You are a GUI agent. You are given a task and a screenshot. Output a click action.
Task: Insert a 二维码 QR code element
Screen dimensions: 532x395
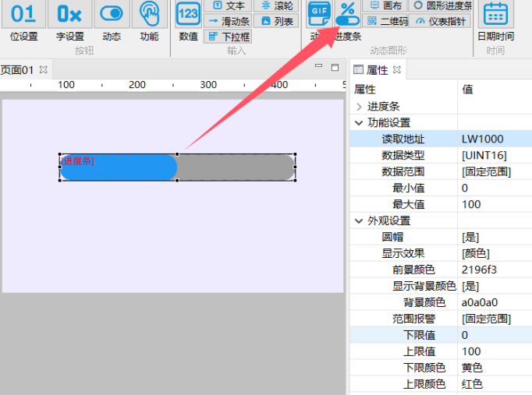[x=385, y=21]
